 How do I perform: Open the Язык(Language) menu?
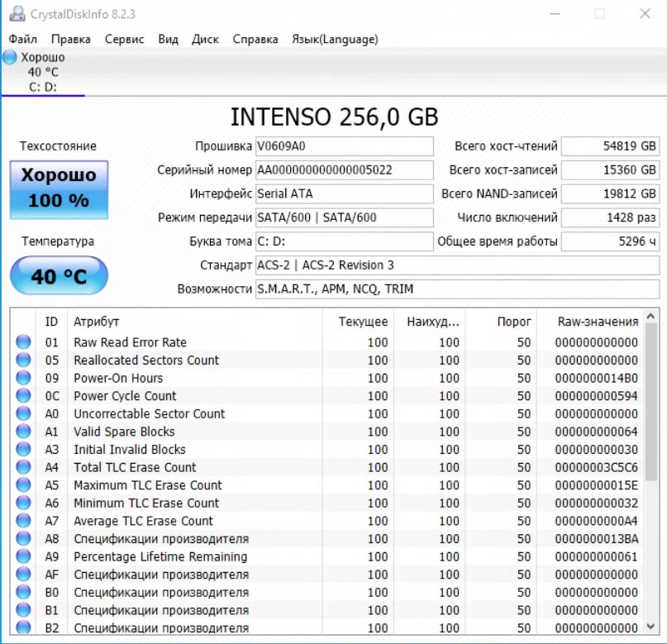[335, 39]
